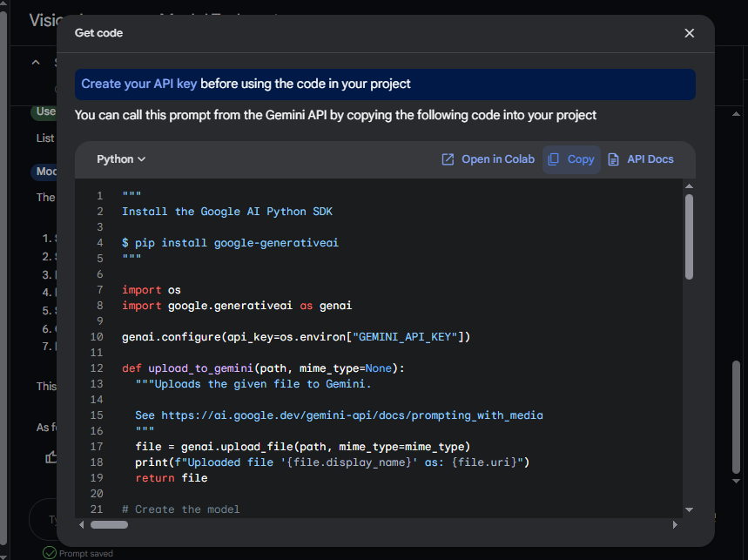The width and height of the screenshot is (748, 560).
Task: Click the thumbs-up icon in the left panel
Action: tap(51, 456)
